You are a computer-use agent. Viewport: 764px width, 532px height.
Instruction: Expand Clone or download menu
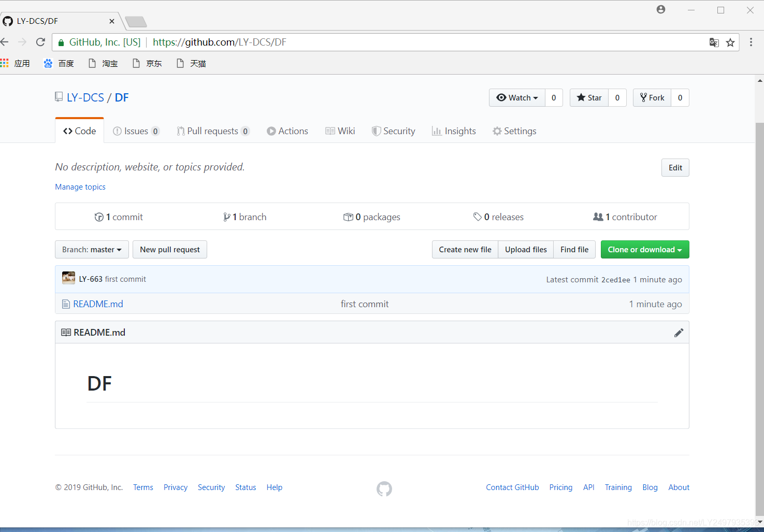point(645,250)
